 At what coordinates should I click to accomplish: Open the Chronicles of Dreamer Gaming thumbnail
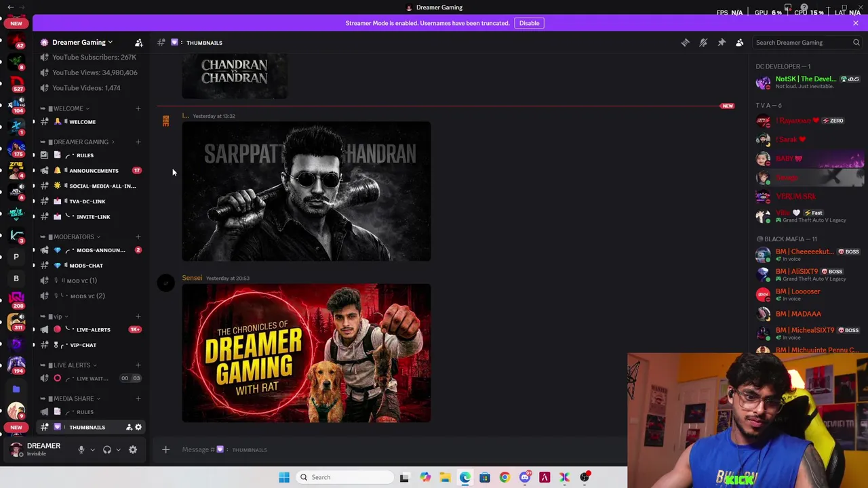(307, 353)
